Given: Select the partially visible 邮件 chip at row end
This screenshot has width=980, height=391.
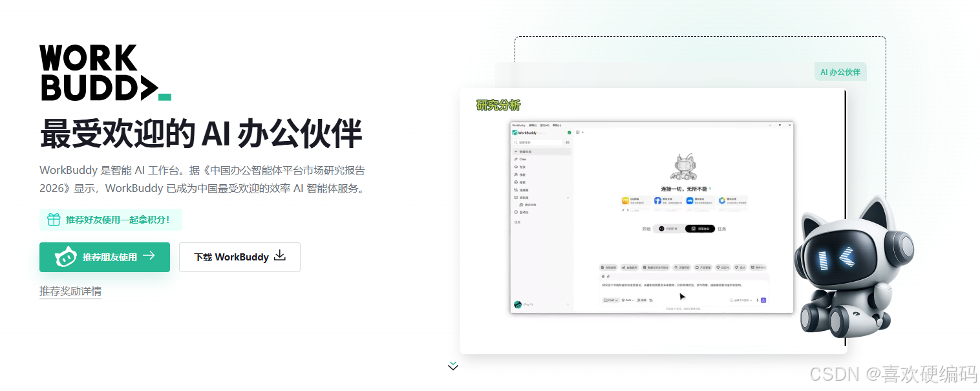Looking at the screenshot, I should click(x=758, y=268).
